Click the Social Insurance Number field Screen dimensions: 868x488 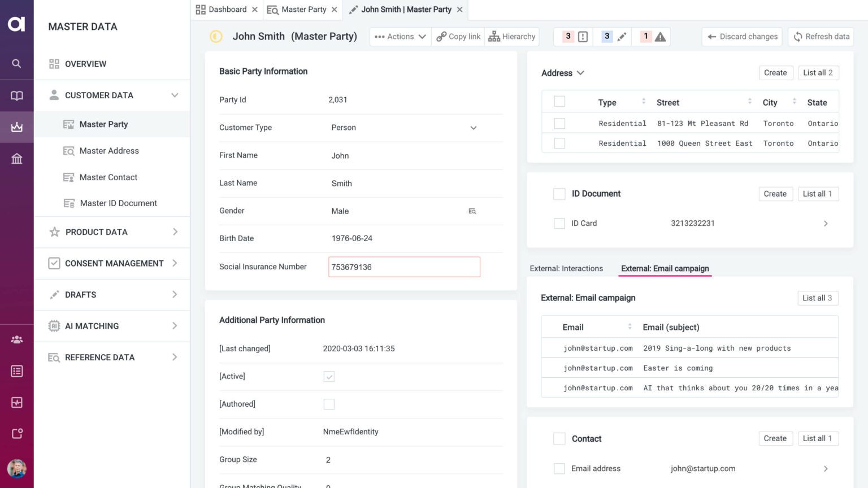point(404,267)
